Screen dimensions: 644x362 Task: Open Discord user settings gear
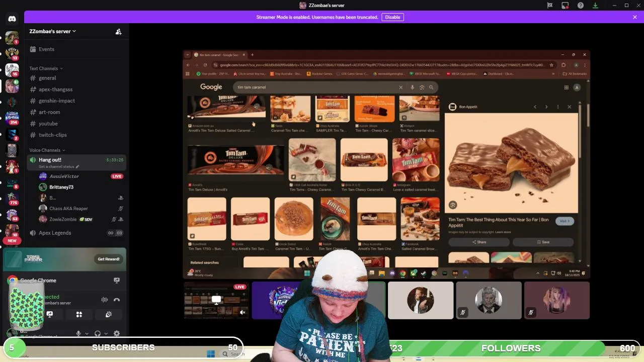(x=117, y=333)
